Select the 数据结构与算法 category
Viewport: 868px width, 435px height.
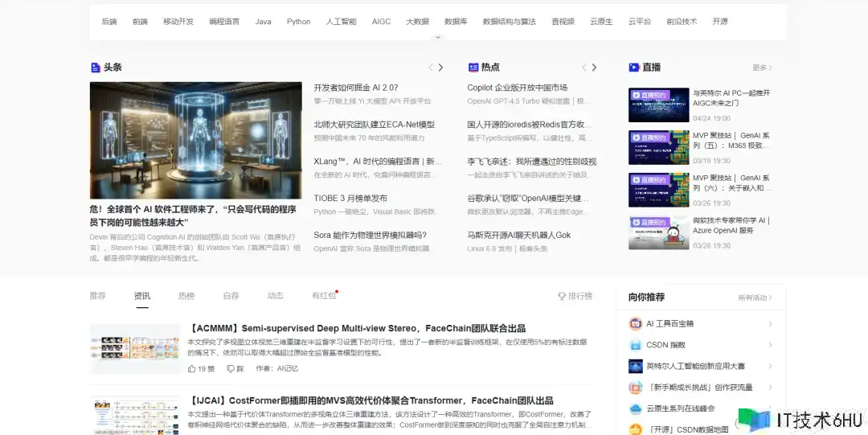click(x=510, y=22)
